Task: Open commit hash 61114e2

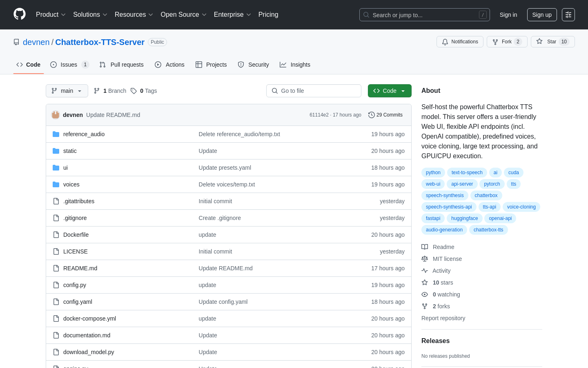Action: (x=319, y=115)
